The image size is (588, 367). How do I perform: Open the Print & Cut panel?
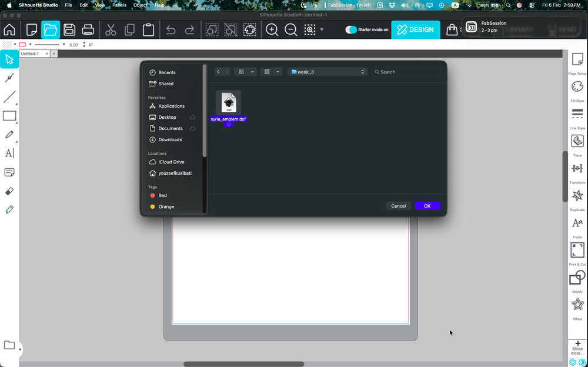point(577,250)
